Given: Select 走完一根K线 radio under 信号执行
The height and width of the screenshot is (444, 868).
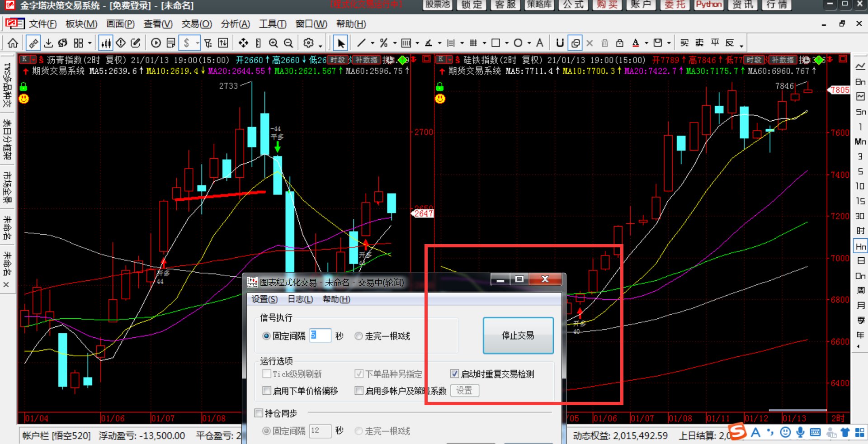Looking at the screenshot, I should point(359,336).
